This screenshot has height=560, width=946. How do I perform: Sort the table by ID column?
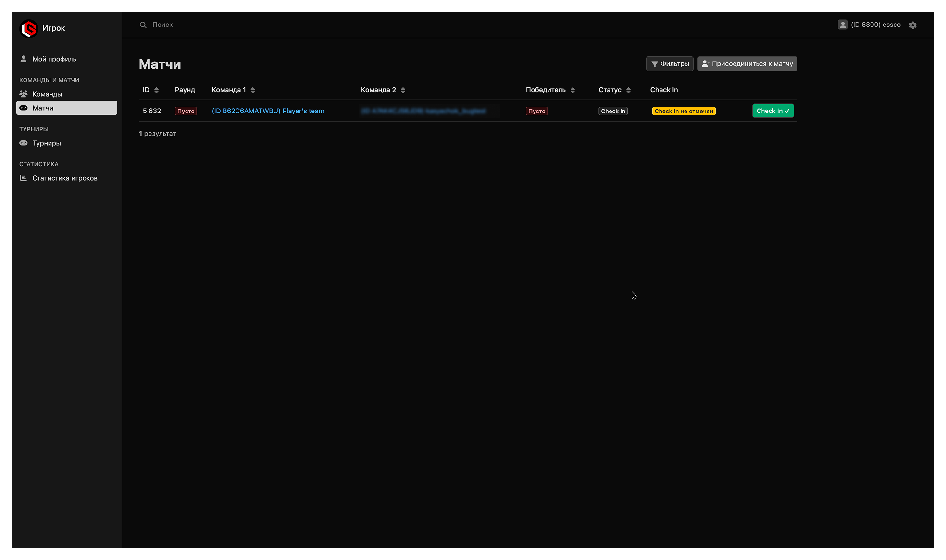coord(156,90)
